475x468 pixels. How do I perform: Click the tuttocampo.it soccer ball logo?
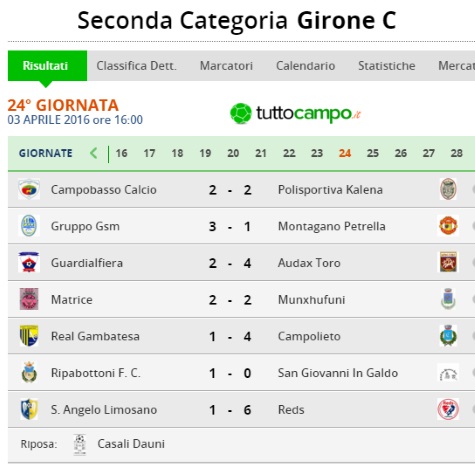241,114
